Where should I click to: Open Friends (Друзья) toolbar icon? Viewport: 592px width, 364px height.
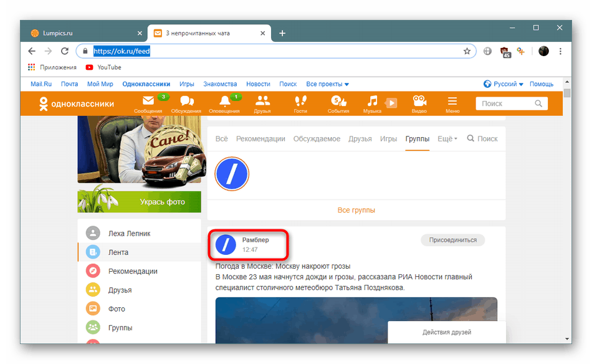click(x=262, y=101)
